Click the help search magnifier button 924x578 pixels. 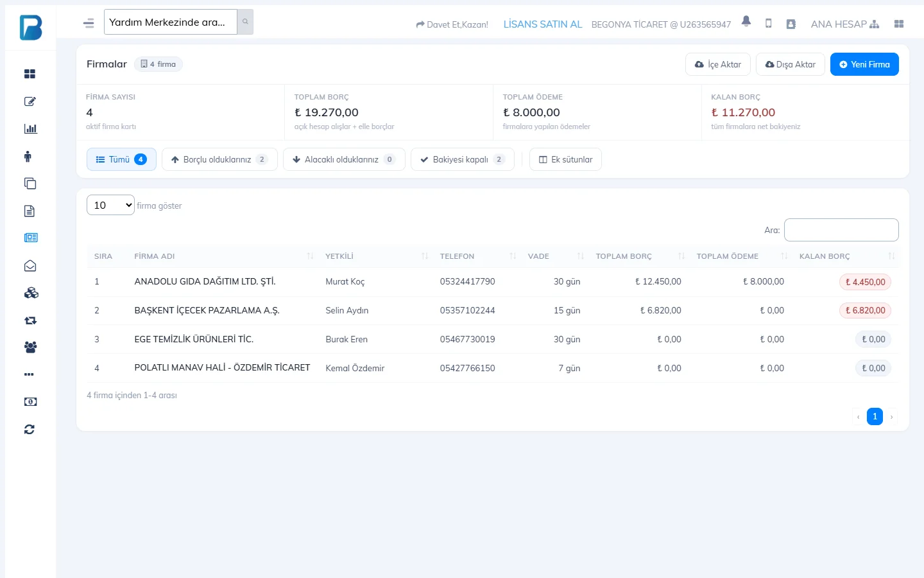click(245, 22)
